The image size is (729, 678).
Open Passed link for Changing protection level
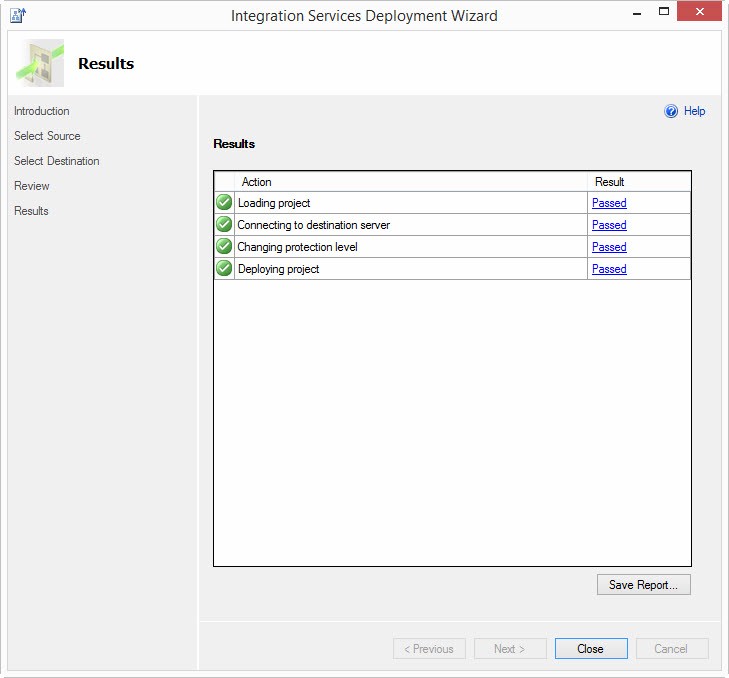click(x=609, y=247)
